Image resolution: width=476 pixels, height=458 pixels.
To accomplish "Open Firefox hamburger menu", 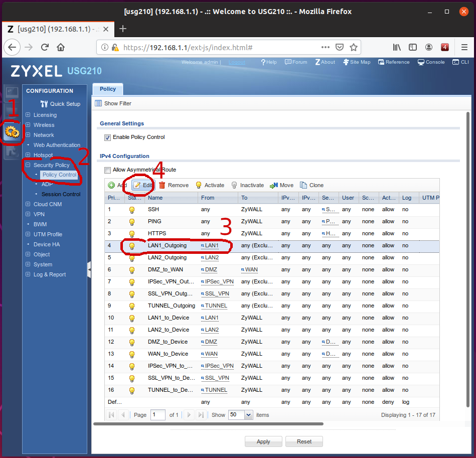I will click(x=464, y=47).
